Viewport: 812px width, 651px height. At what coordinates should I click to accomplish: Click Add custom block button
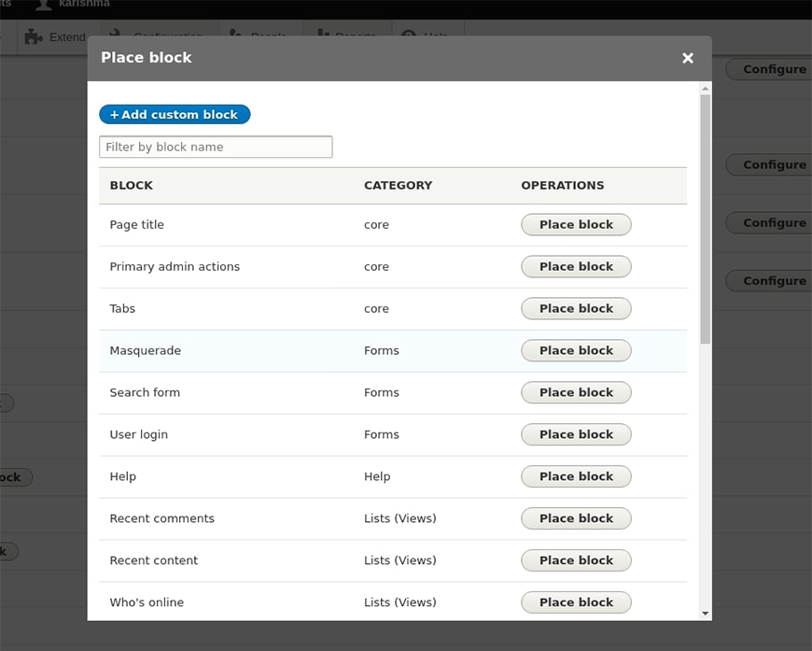pos(175,115)
